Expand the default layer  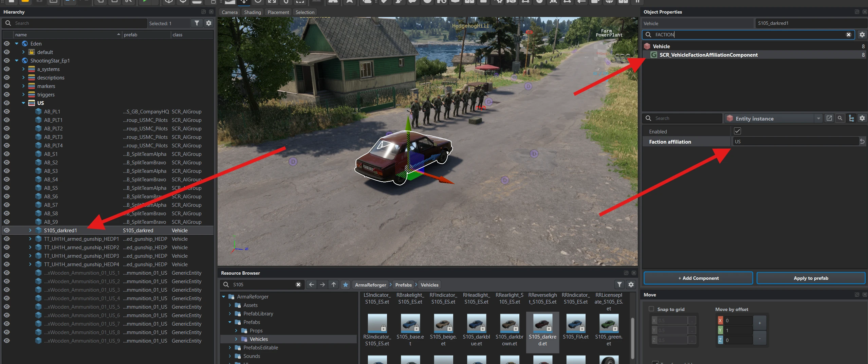(23, 52)
